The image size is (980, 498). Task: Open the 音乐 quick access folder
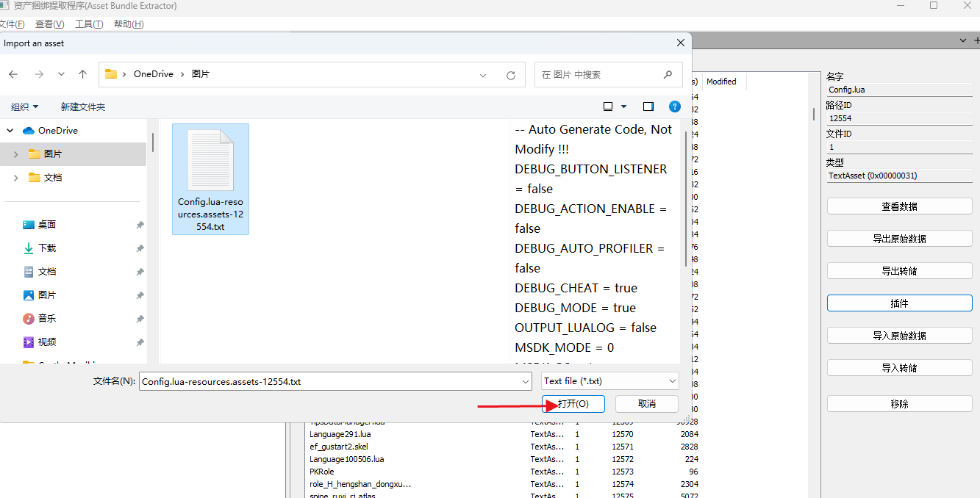click(x=47, y=318)
